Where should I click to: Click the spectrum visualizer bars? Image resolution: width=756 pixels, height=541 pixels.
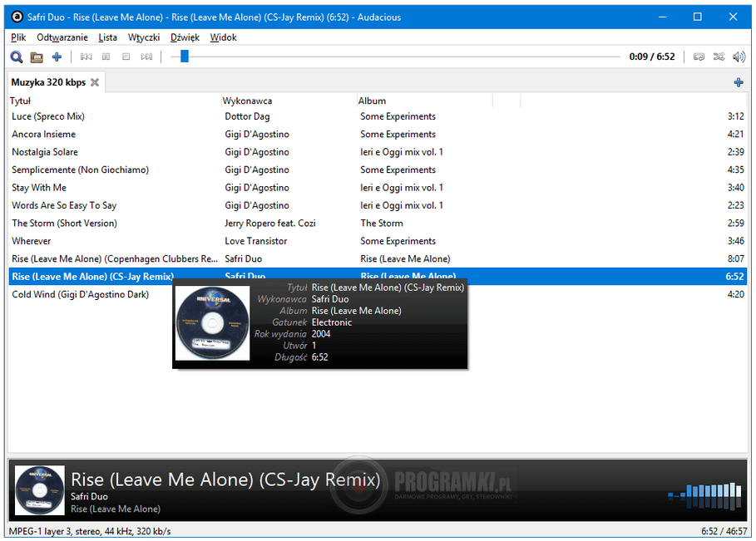pos(705,496)
